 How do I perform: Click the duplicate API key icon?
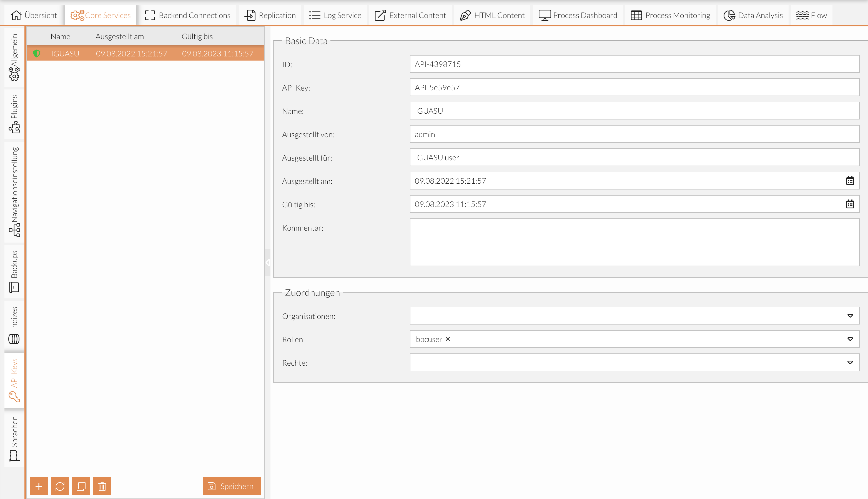[81, 486]
